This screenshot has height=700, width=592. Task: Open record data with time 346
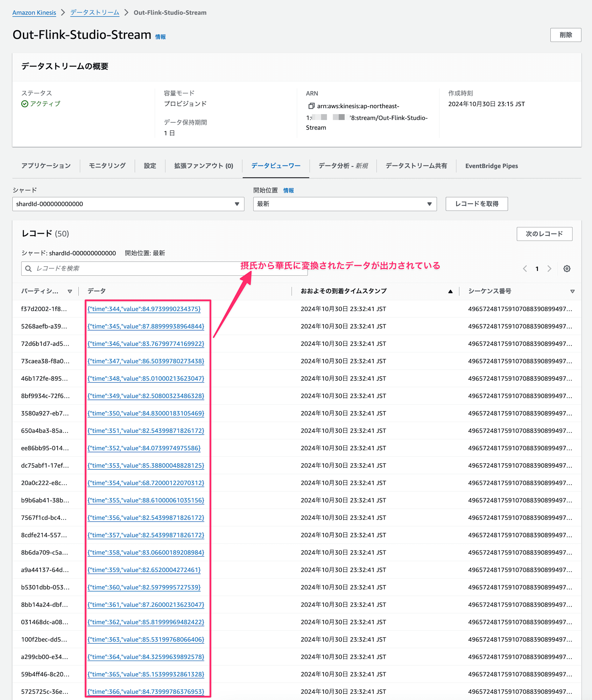pos(146,344)
